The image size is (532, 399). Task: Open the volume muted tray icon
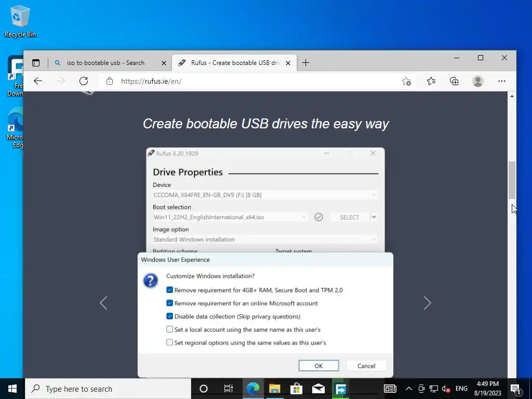point(446,389)
